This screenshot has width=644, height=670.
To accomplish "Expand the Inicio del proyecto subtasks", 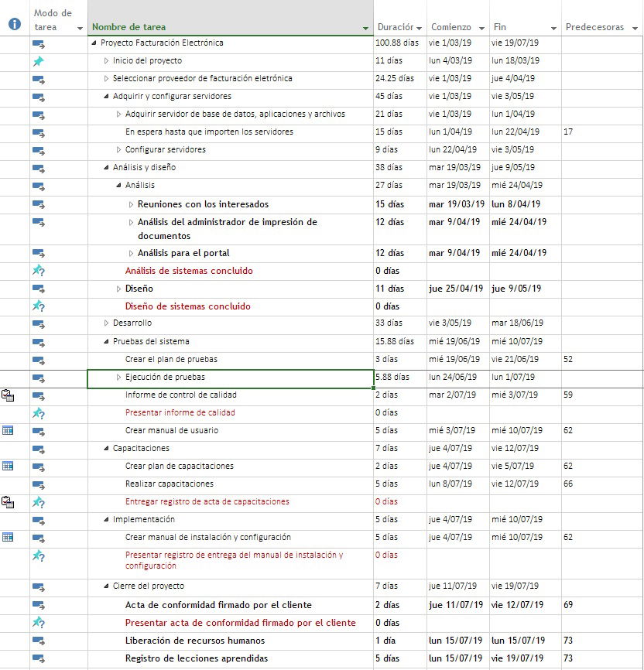I will [x=107, y=60].
